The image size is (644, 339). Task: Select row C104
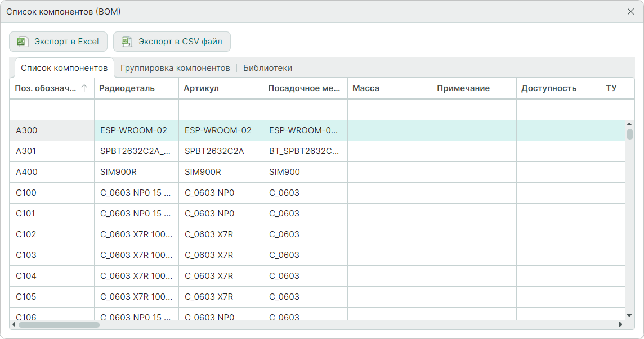click(317, 276)
